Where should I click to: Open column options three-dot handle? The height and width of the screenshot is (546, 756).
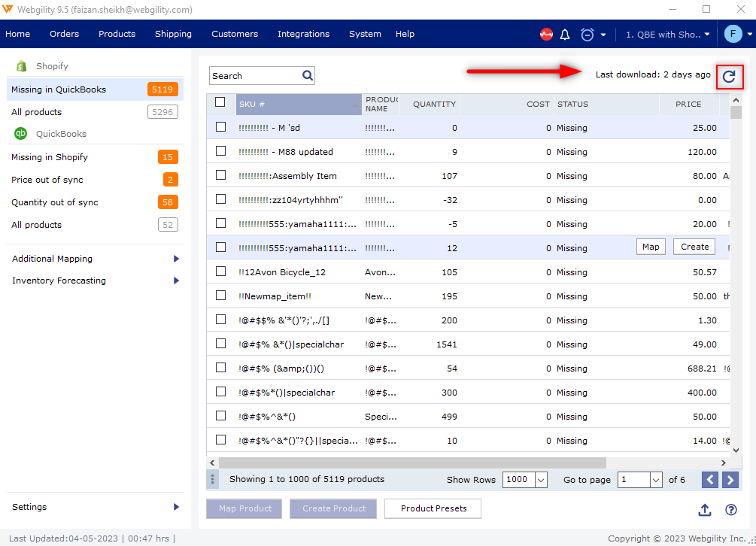click(x=212, y=480)
